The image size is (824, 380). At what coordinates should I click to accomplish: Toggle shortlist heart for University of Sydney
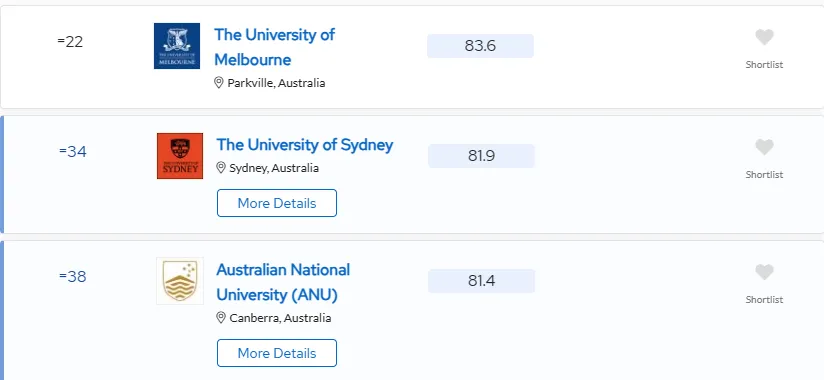pos(764,147)
